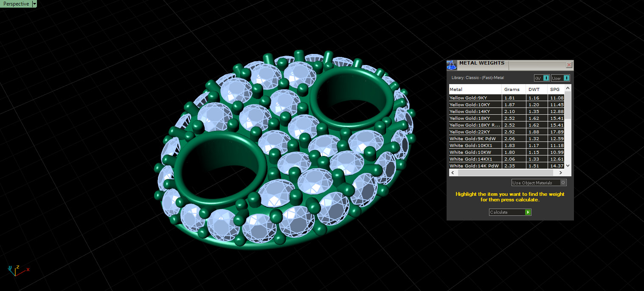Click the vertical scrollbar thumb
The image size is (644, 291).
click(x=568, y=105)
